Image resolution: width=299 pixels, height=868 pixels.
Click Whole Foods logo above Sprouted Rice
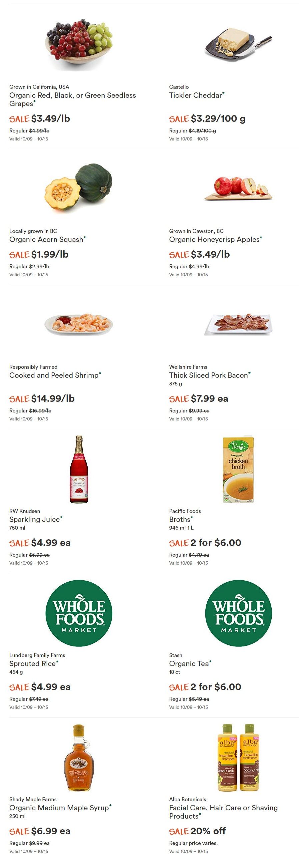[79, 613]
